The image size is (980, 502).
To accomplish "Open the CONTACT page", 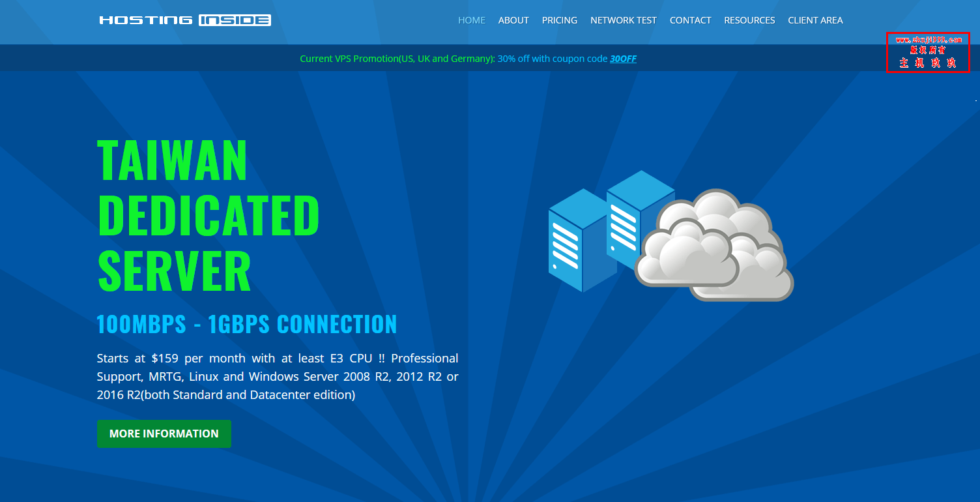I will pos(690,20).
